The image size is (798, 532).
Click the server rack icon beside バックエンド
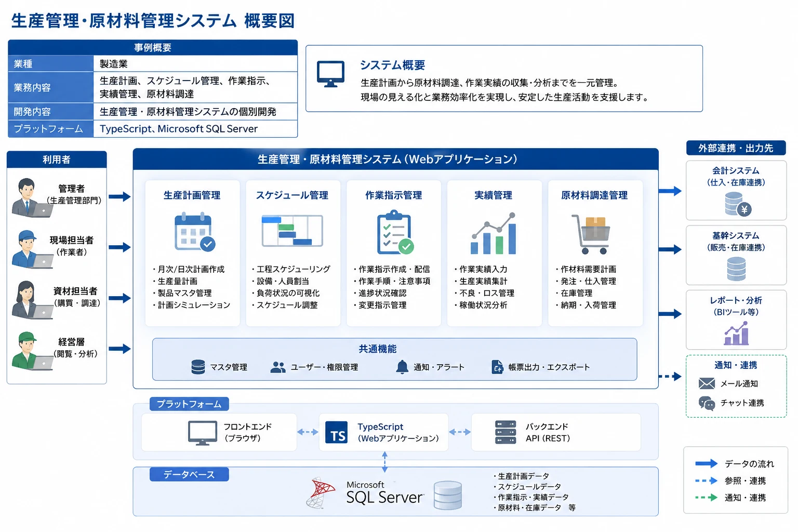(x=506, y=432)
